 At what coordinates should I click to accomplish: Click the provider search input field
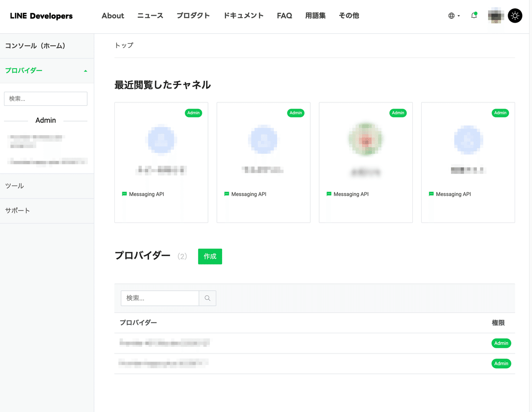point(160,298)
